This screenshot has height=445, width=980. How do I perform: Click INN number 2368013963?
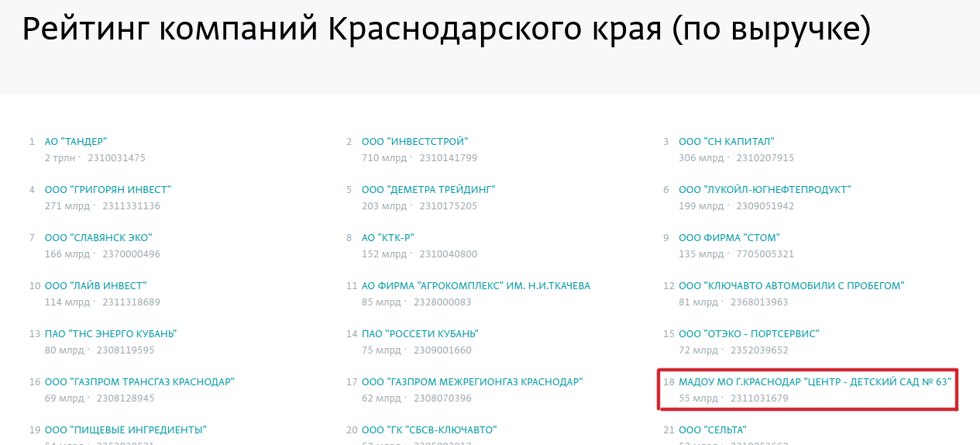tap(759, 302)
